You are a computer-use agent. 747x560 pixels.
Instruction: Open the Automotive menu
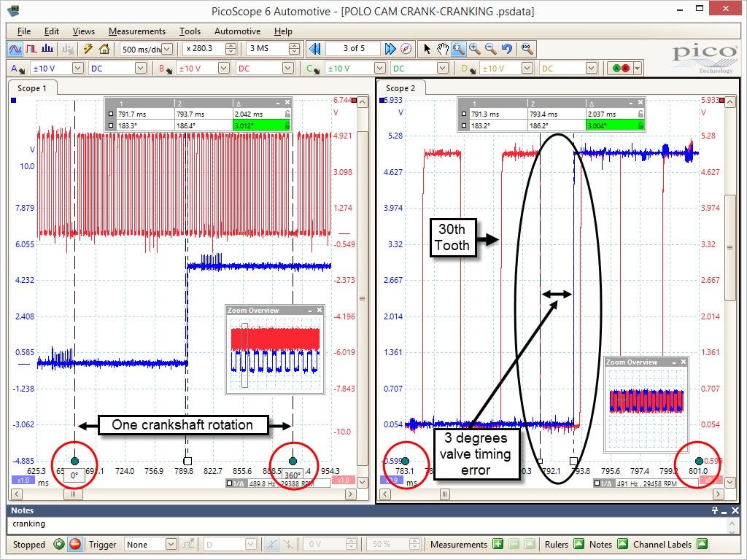tap(237, 31)
